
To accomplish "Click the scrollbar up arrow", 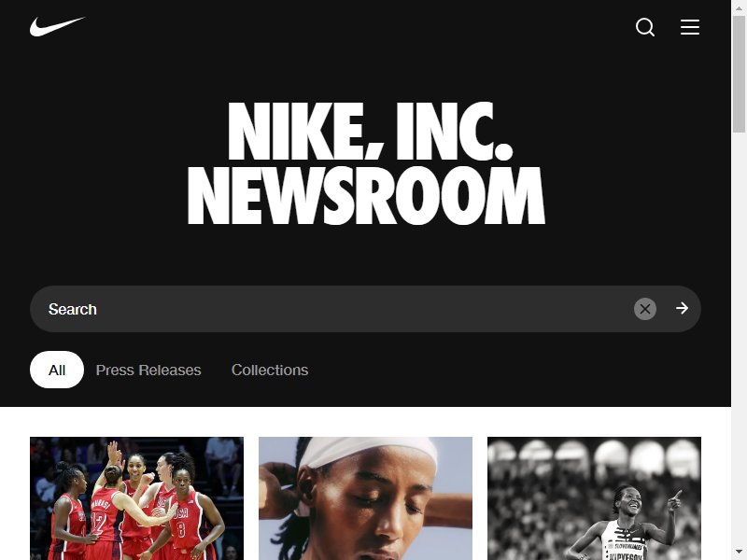I will point(739,7).
